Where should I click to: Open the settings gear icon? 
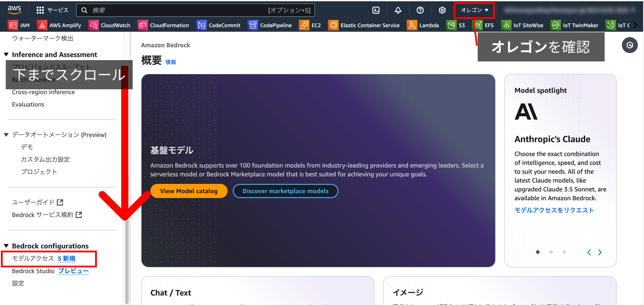tap(442, 10)
